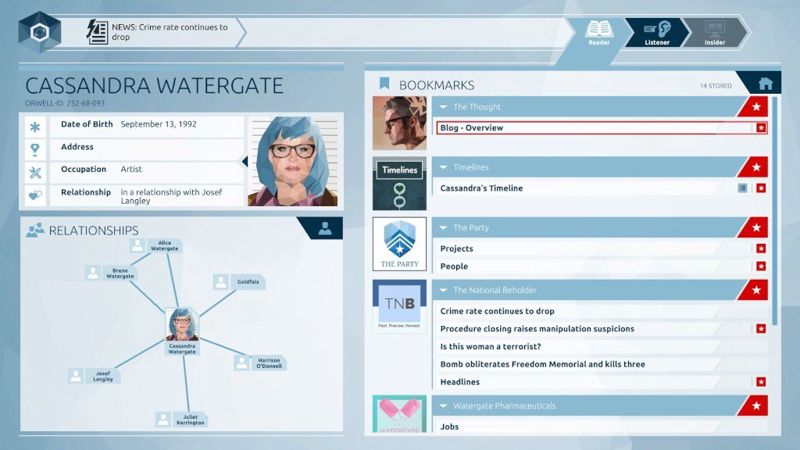This screenshot has width=800, height=450.
Task: Toggle the star on The National Beholder header
Action: pos(756,290)
